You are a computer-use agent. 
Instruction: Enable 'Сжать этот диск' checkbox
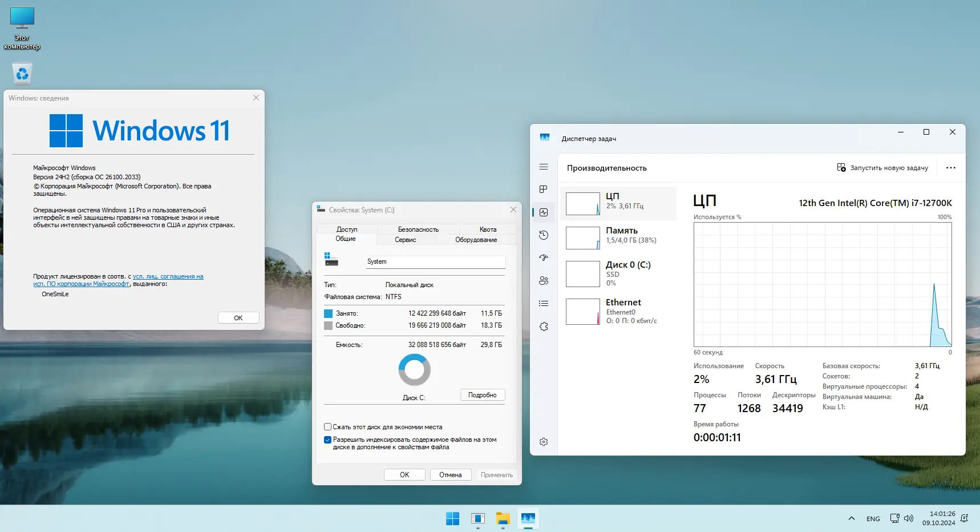pyautogui.click(x=328, y=427)
